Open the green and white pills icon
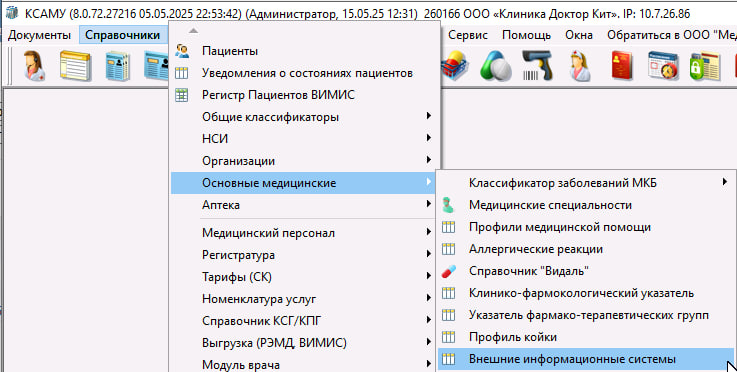The image size is (737, 372). click(x=496, y=66)
